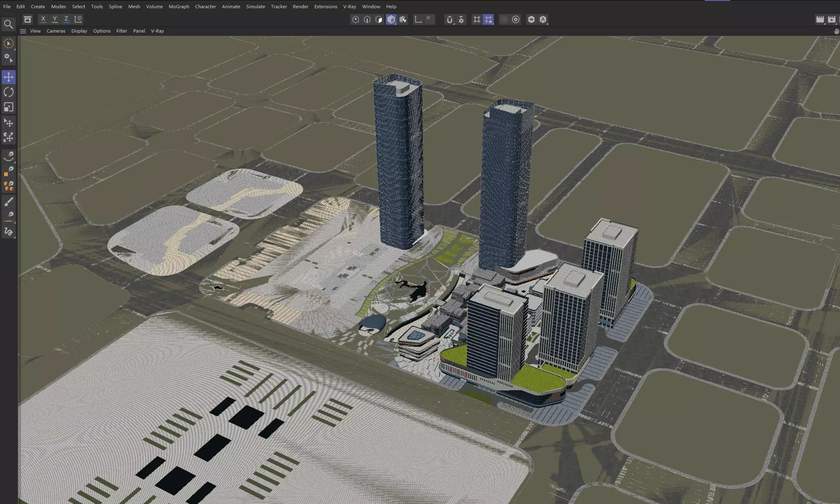This screenshot has height=504, width=840.
Task: Click the orange cubes paint tool
Action: pyautogui.click(x=8, y=186)
